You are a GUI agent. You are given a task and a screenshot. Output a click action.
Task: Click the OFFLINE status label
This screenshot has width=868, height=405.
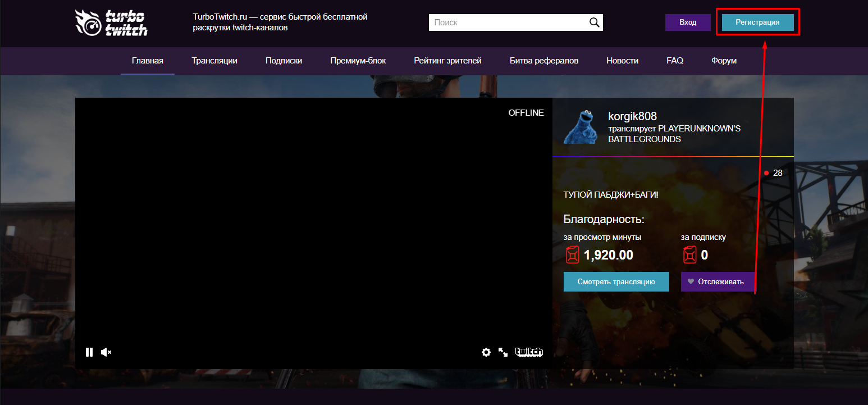click(x=526, y=113)
